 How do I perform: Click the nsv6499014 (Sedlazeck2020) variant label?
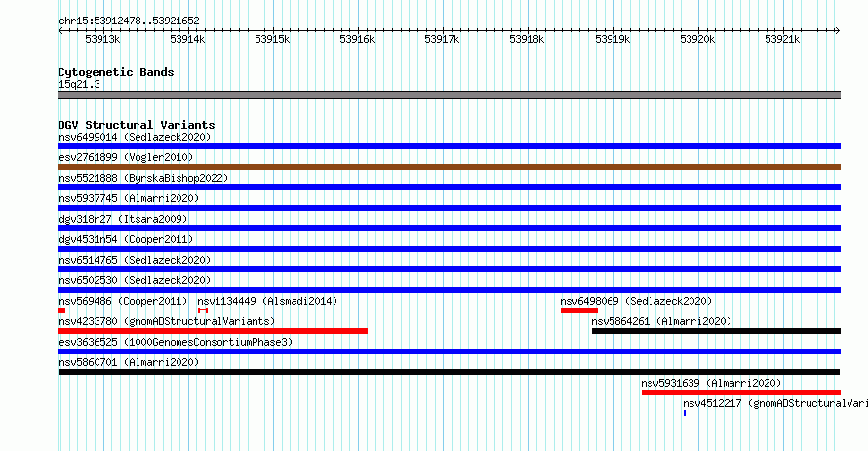[x=135, y=137]
